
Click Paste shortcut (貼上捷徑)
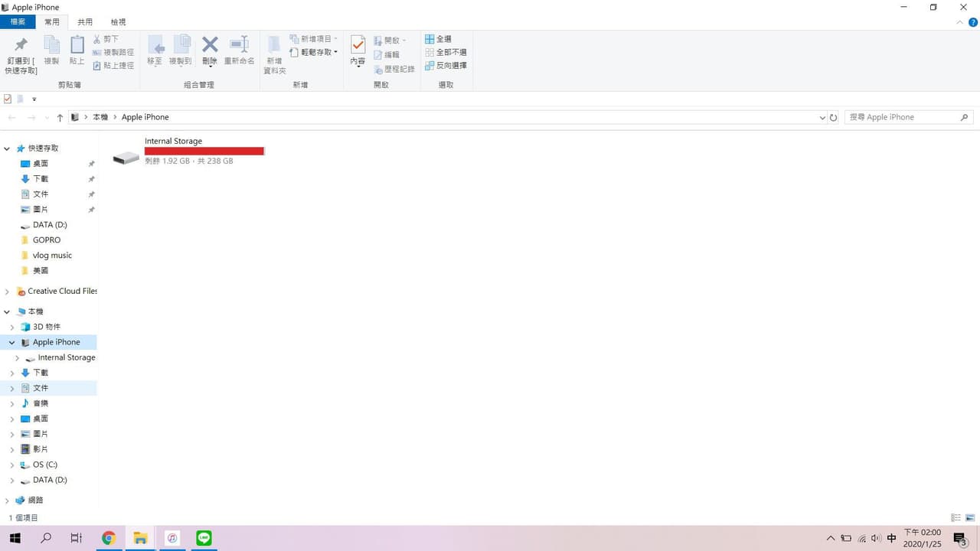click(113, 66)
